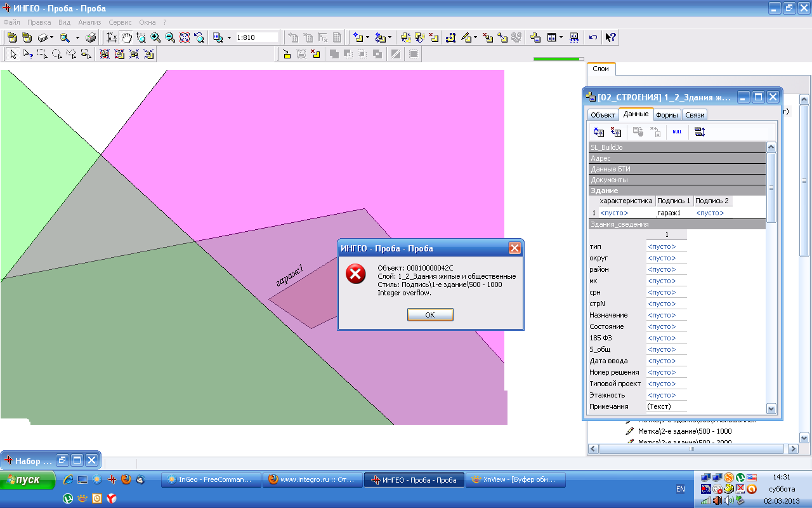Image resolution: width=812 pixels, height=508 pixels.
Task: Click the Этажность field value
Action: pos(666,395)
